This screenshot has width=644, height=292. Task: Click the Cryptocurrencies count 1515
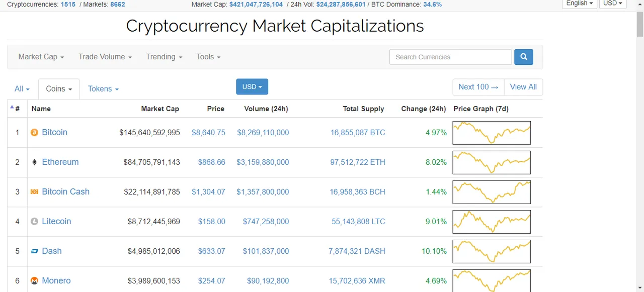point(68,4)
